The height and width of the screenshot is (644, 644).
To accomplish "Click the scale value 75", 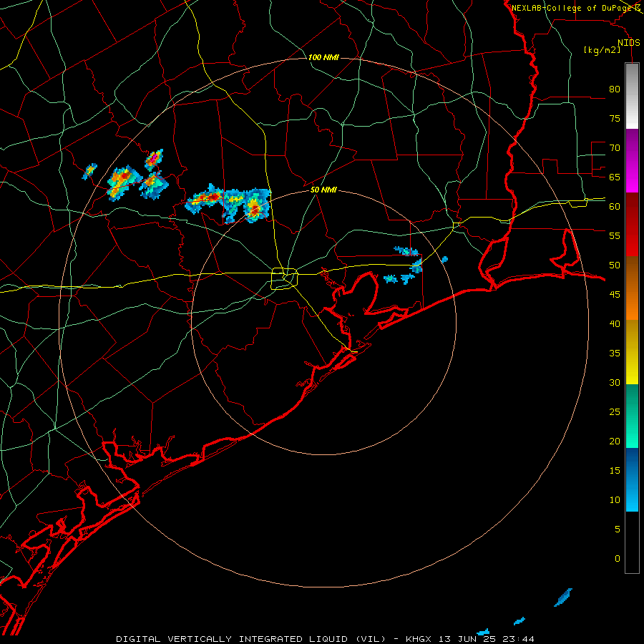I will tap(615, 118).
